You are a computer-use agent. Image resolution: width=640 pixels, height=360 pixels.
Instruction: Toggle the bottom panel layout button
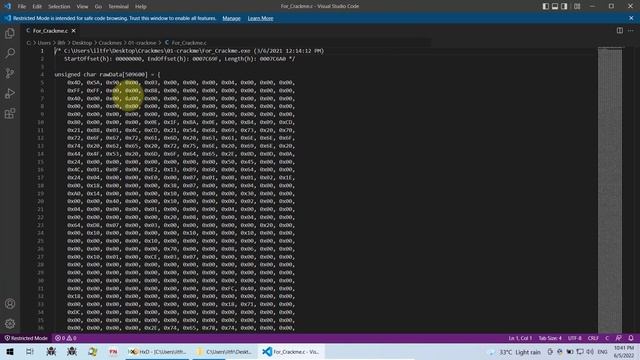click(555, 6)
